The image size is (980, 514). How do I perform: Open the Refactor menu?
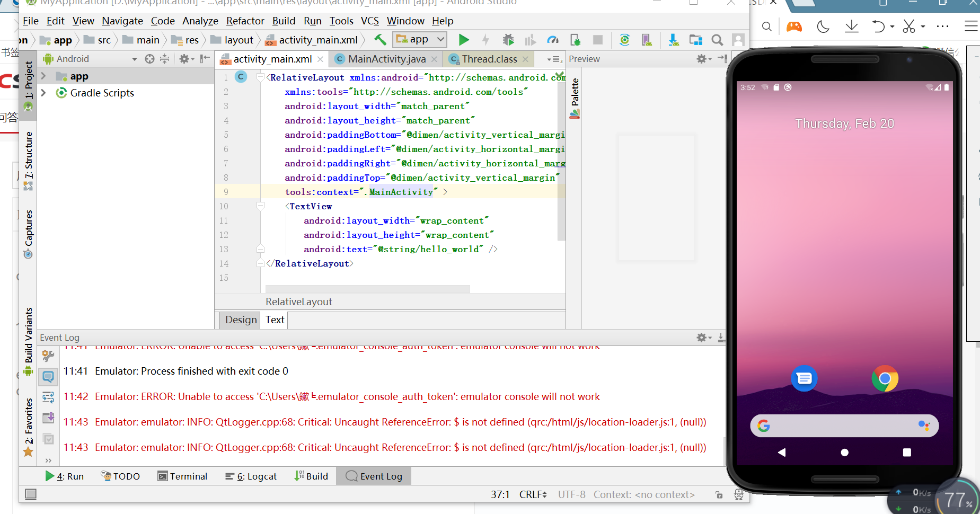[245, 21]
